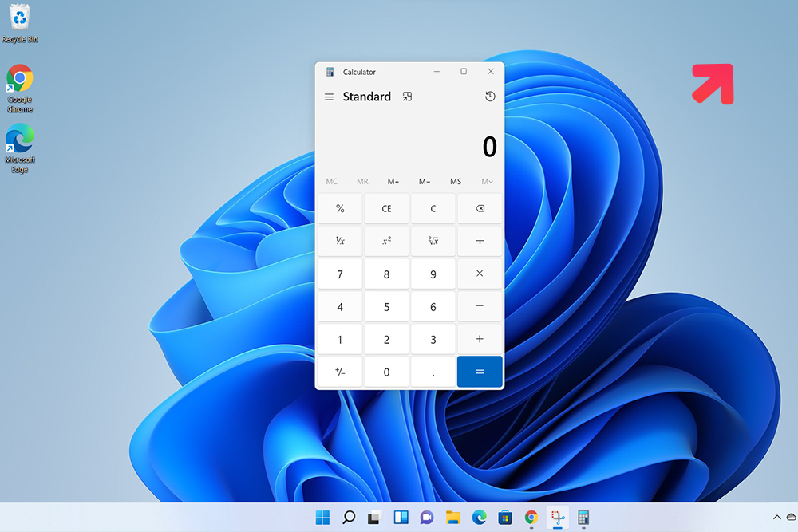This screenshot has width=798, height=532.
Task: Click the number 2 key
Action: click(387, 339)
